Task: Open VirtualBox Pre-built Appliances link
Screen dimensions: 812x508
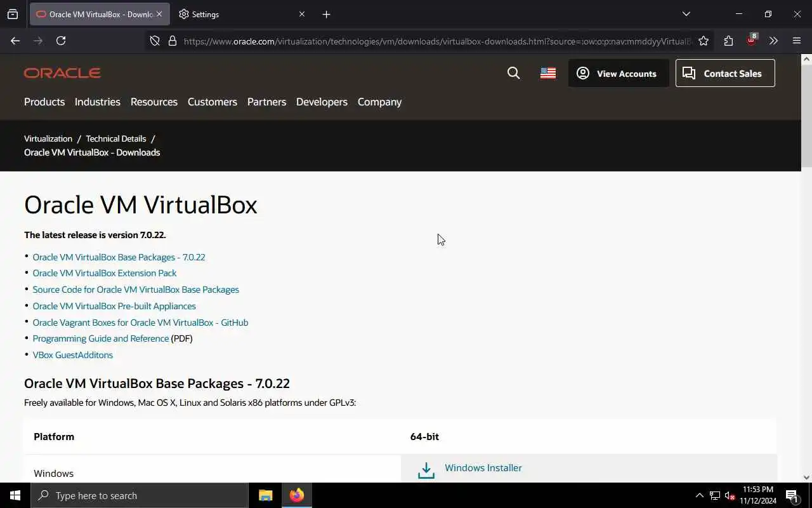Action: tap(114, 306)
